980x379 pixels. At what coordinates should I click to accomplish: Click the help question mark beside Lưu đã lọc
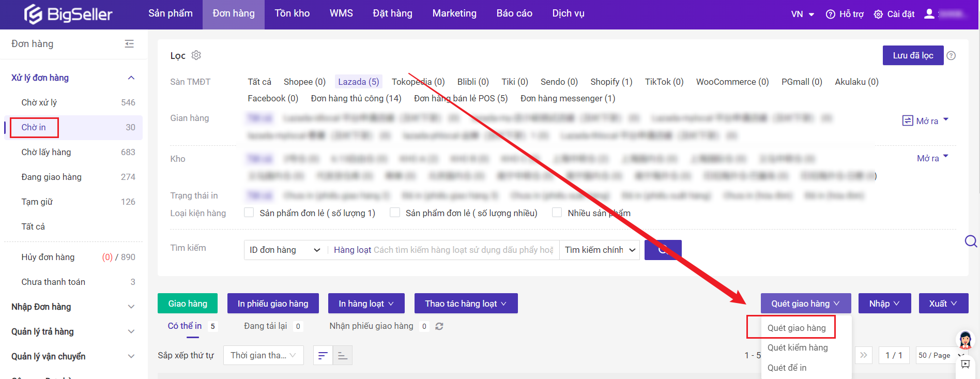(951, 56)
